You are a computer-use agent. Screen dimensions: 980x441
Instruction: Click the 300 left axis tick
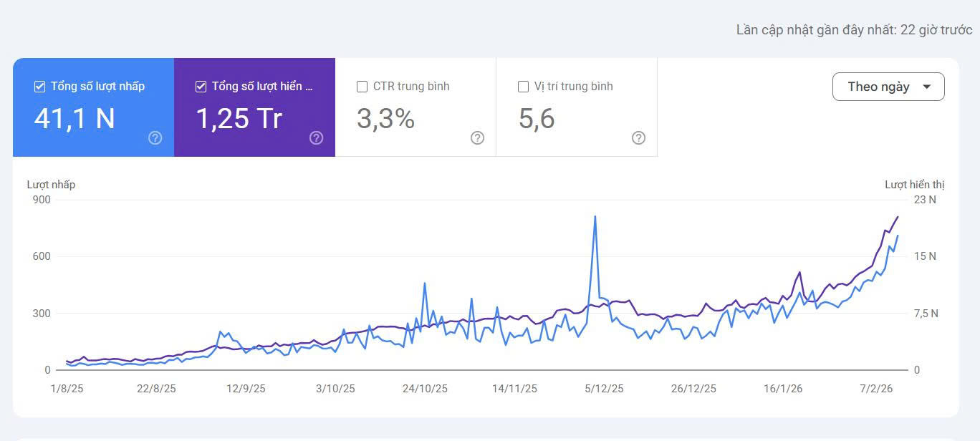point(42,314)
